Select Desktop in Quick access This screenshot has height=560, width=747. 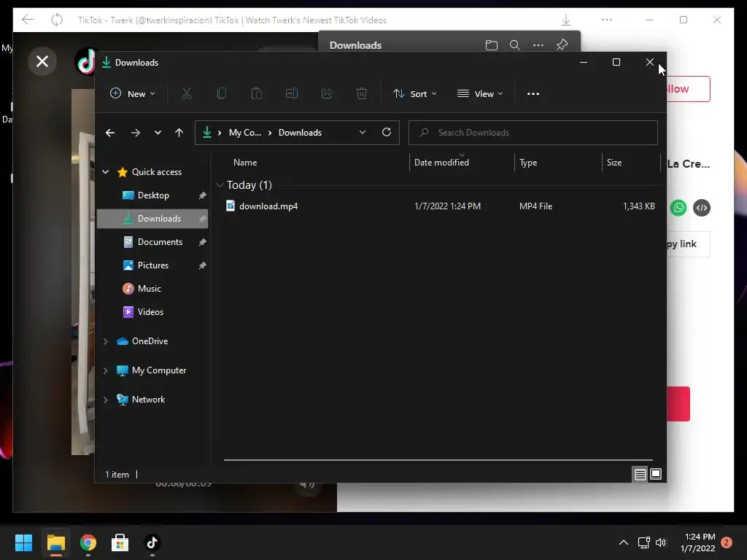[152, 195]
